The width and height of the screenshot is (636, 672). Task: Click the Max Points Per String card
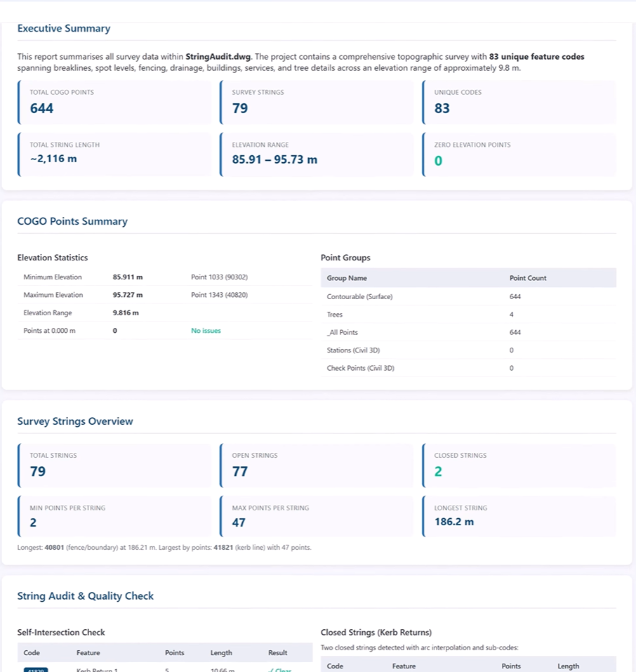317,516
